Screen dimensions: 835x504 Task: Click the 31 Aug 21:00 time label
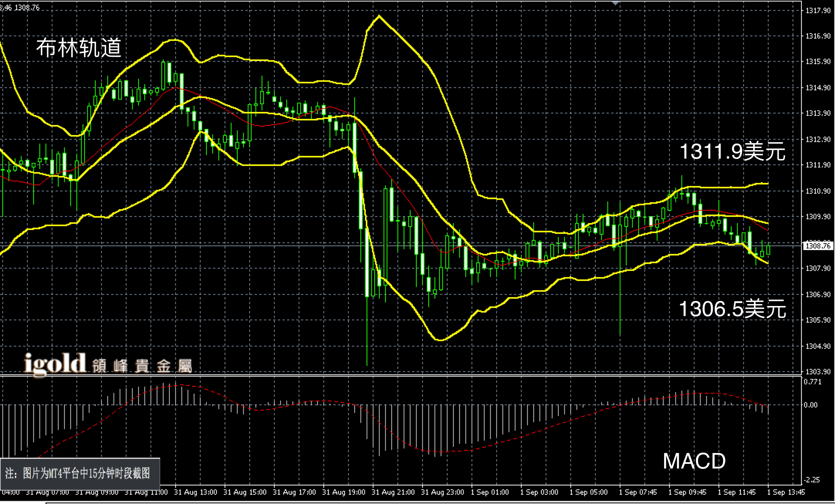click(393, 492)
